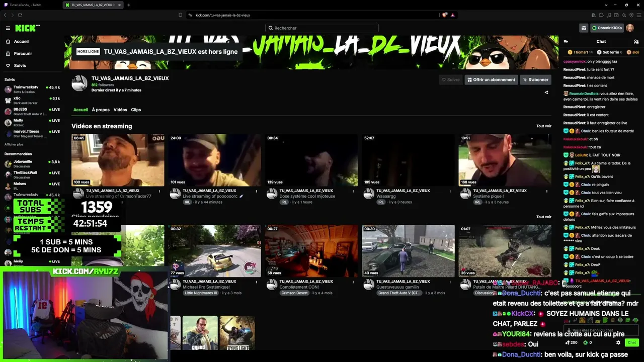Viewport: 644px width, 362px height.
Task: Open the layout icon next to Obtenir KICKs
Action: [584, 28]
